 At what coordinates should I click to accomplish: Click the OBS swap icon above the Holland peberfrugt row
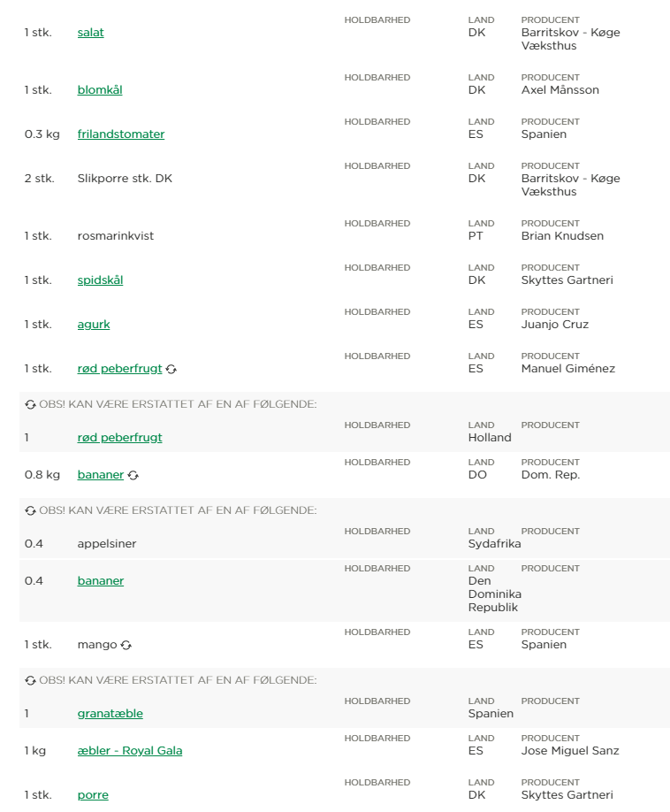tap(31, 404)
